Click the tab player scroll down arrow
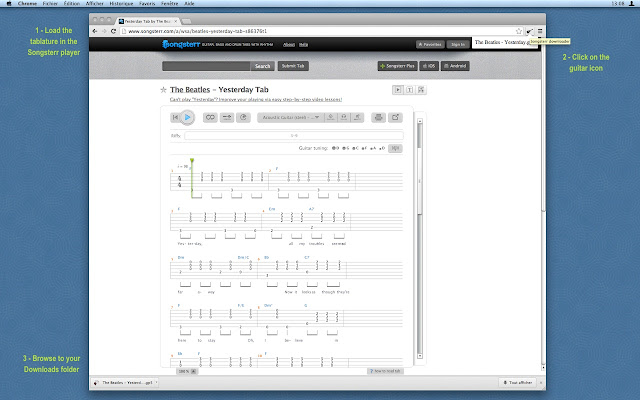The width and height of the screenshot is (640, 400). [x=420, y=356]
